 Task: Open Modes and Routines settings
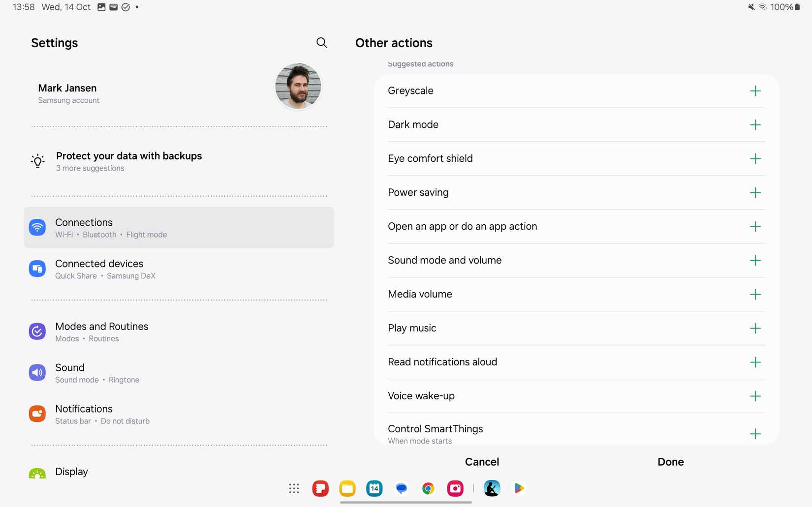[179, 332]
